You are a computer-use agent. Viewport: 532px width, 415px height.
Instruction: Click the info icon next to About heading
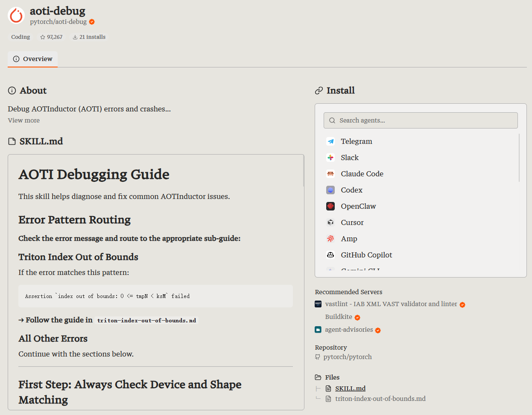[12, 91]
